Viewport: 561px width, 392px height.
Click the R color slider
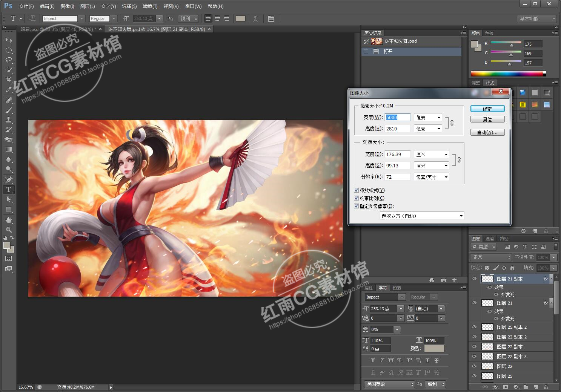[x=506, y=43]
